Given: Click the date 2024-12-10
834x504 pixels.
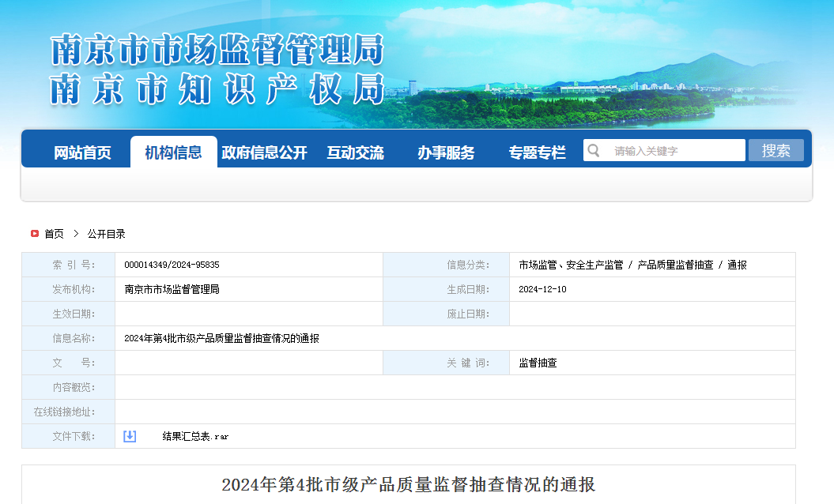Looking at the screenshot, I should (542, 289).
